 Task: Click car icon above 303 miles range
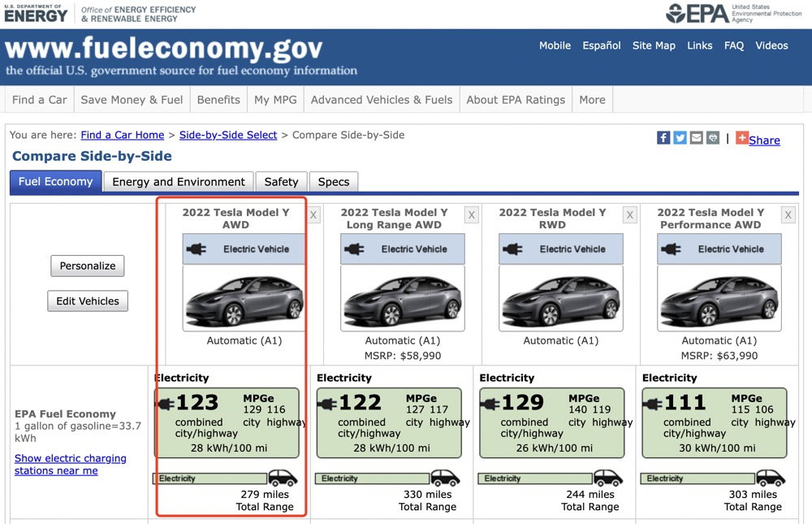(x=771, y=478)
